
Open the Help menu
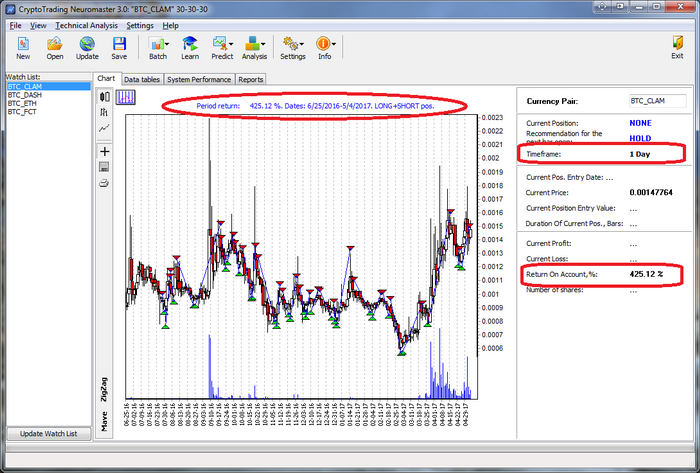coord(171,25)
